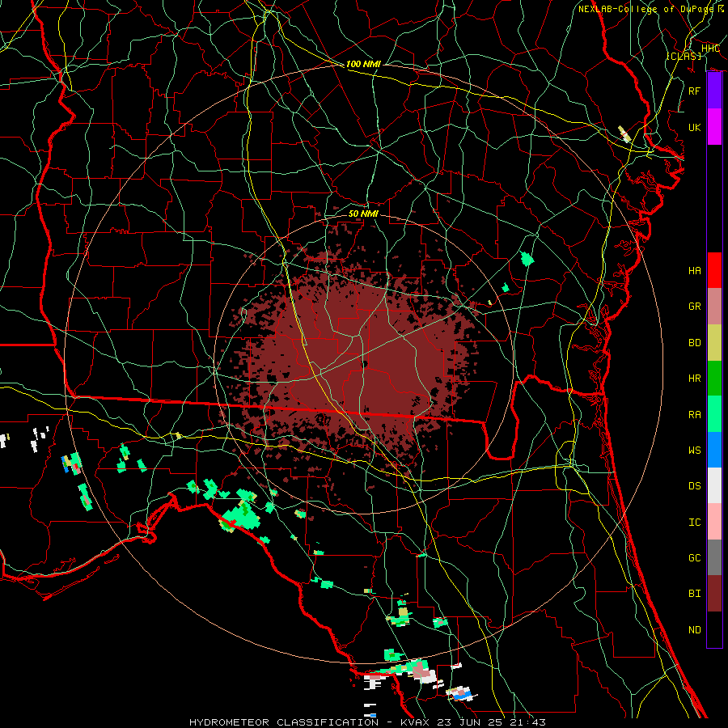Pick the HR dark green legend swatch

pyautogui.click(x=714, y=379)
